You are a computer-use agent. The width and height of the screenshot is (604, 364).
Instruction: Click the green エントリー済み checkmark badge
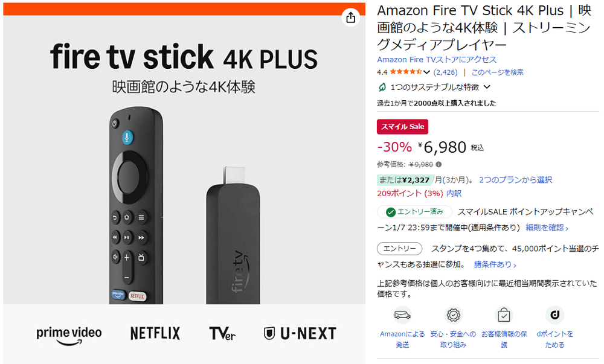click(414, 212)
